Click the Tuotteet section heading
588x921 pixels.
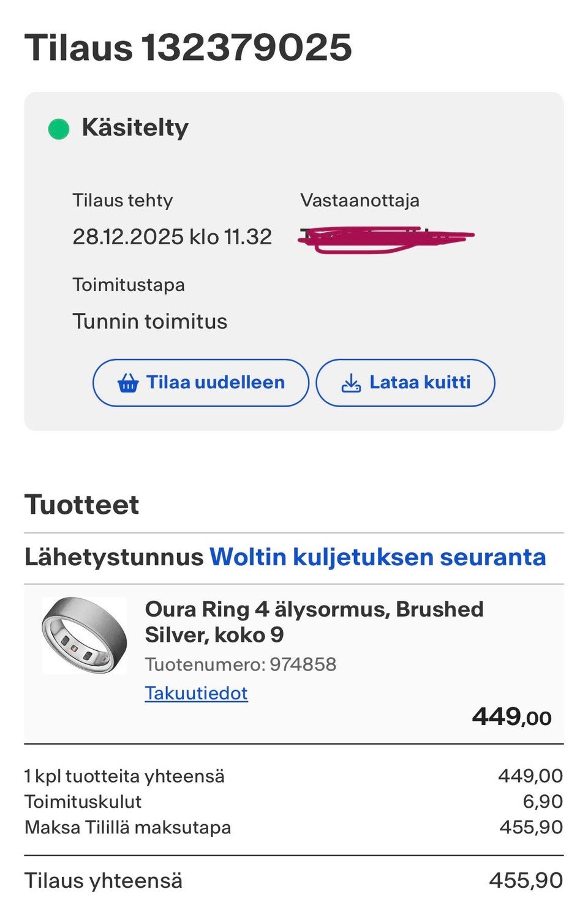click(x=81, y=505)
